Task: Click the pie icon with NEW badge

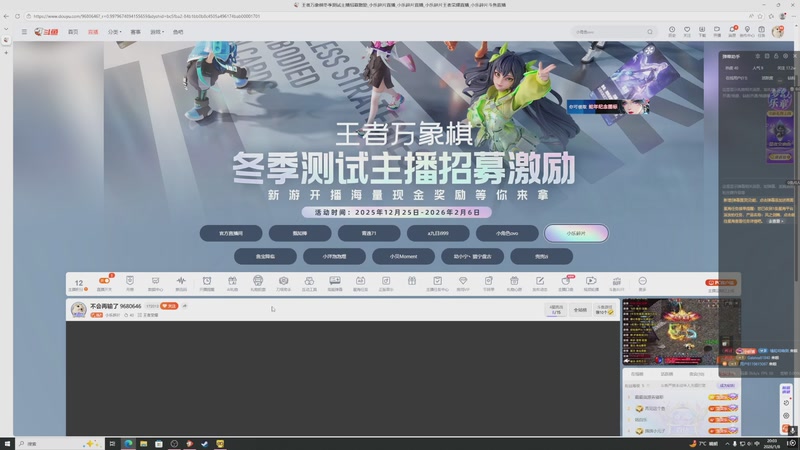Action: 565,281
